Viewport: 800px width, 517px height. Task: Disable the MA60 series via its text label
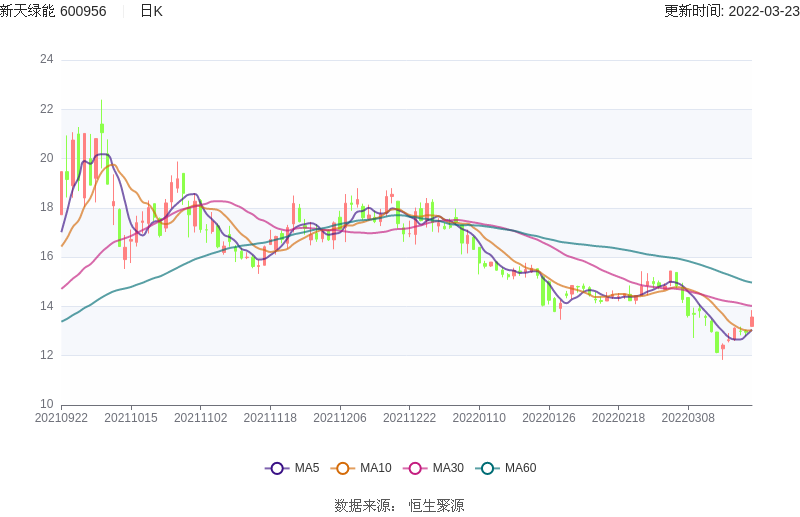[520, 468]
